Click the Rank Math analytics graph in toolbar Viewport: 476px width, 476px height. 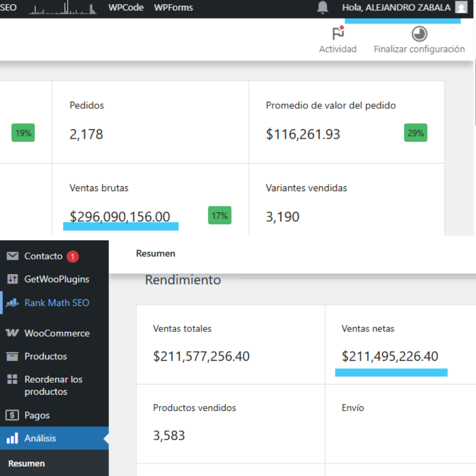62,8
